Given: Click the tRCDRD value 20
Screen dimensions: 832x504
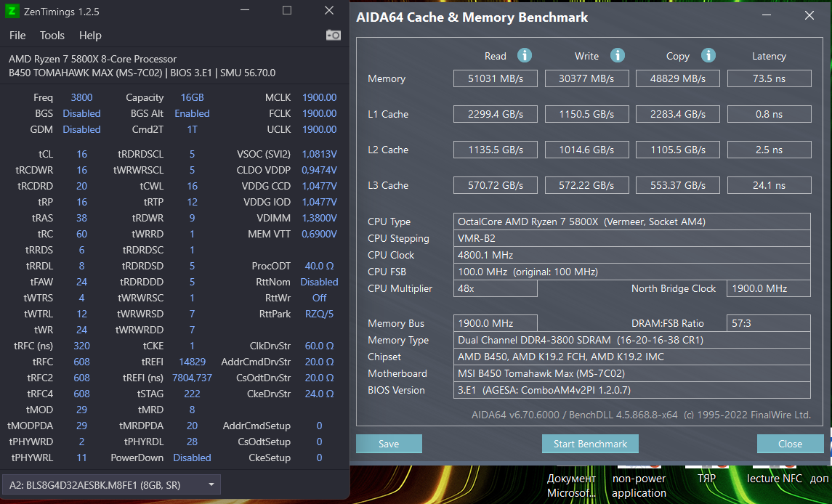Looking at the screenshot, I should (81, 186).
